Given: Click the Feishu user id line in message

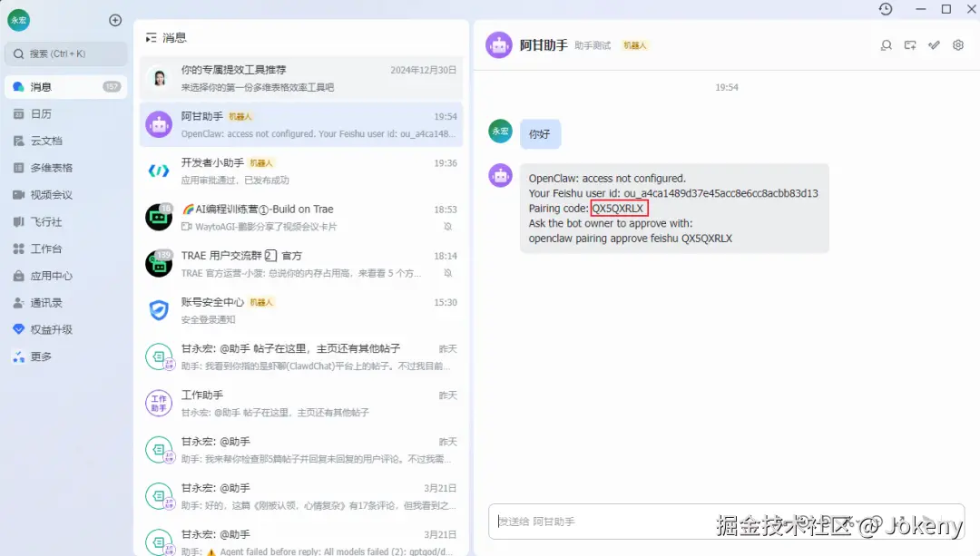Looking at the screenshot, I should pyautogui.click(x=673, y=193).
